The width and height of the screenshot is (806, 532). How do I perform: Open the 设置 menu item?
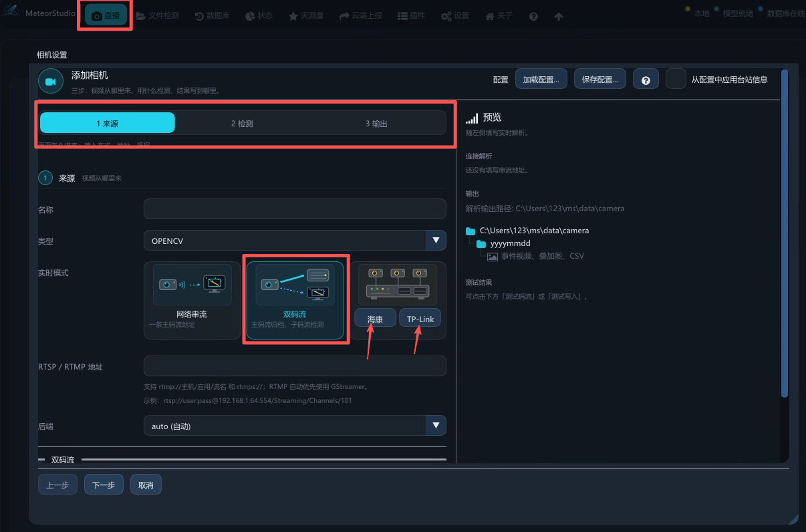(x=455, y=15)
